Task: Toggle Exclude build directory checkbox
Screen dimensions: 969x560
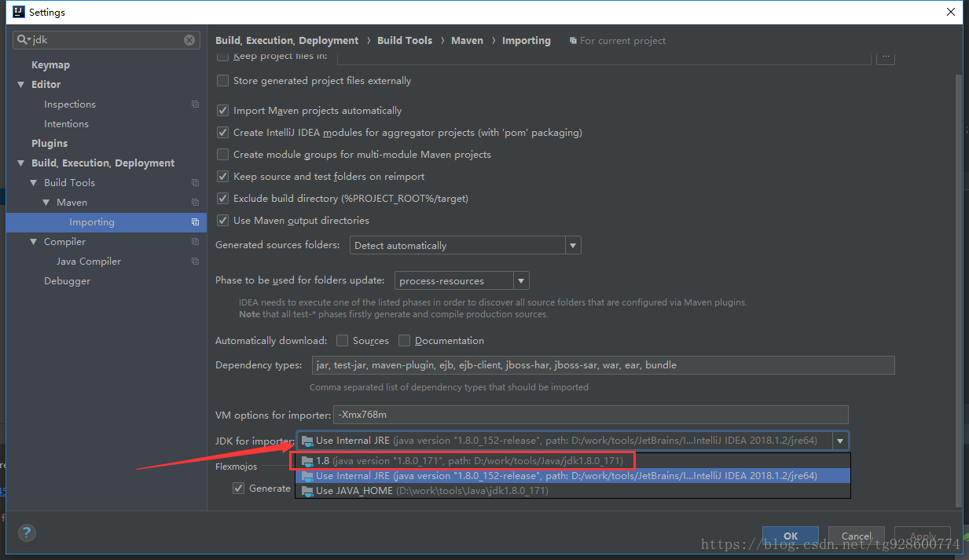Action: [x=222, y=199]
